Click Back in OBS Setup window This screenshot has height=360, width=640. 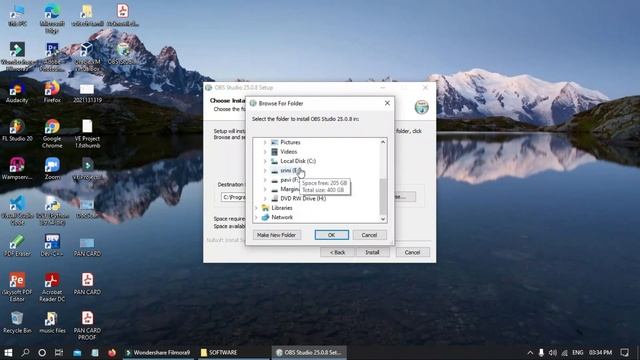tap(338, 253)
